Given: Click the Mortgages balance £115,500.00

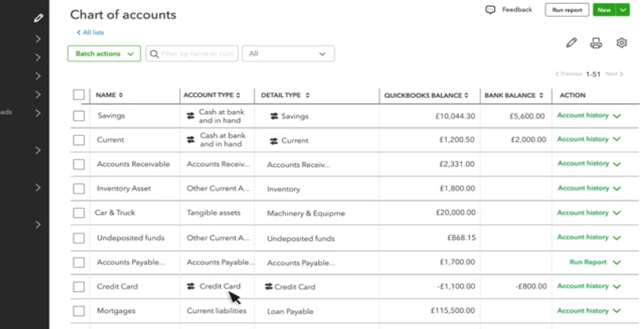Looking at the screenshot, I should tap(452, 311).
